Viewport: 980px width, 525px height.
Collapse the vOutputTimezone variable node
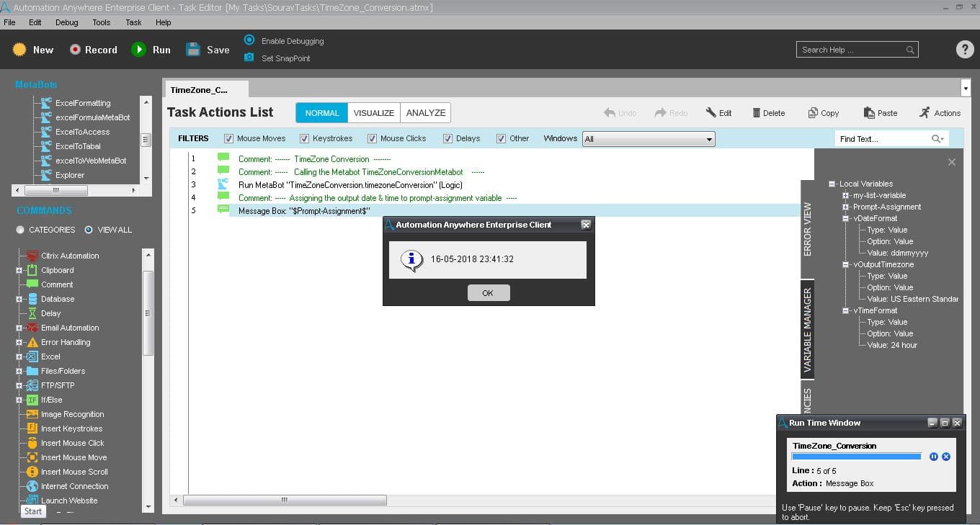(x=846, y=264)
